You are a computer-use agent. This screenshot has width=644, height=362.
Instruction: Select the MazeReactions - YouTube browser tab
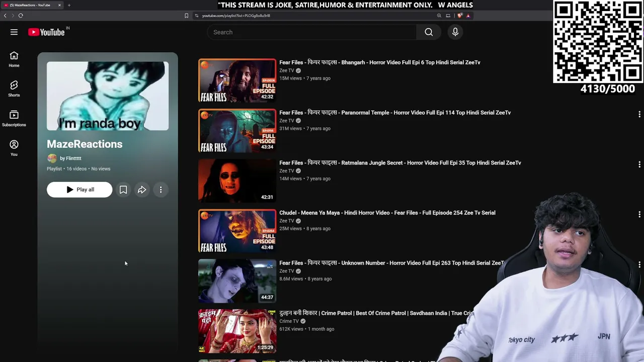(x=32, y=5)
